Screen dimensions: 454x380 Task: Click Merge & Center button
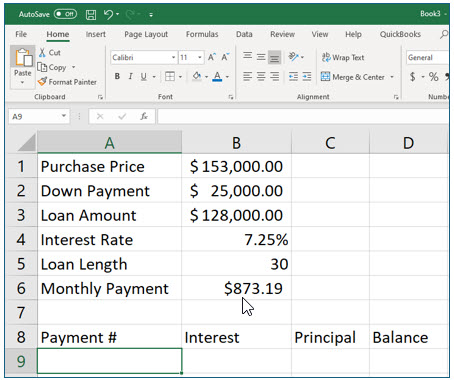pyautogui.click(x=353, y=77)
